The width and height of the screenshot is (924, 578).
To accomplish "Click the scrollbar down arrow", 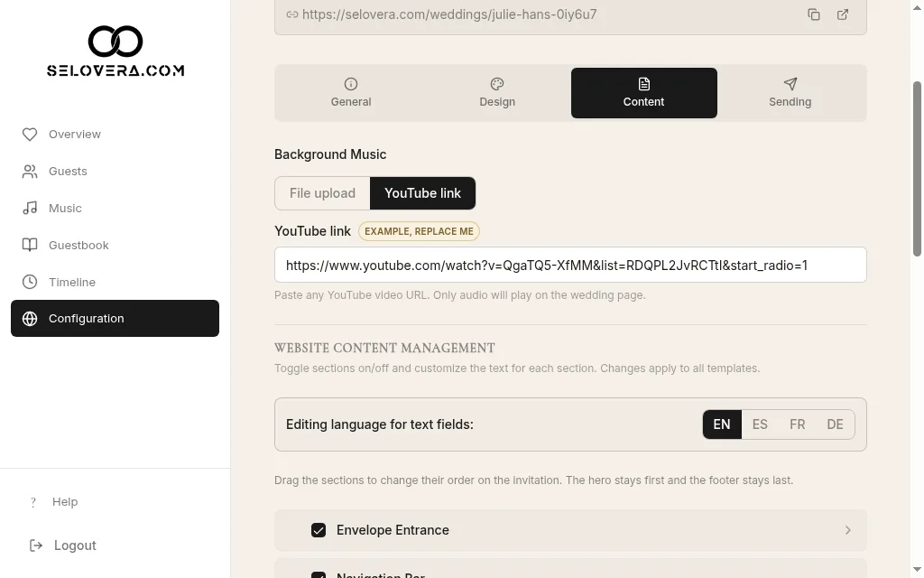I will click(x=917, y=569).
